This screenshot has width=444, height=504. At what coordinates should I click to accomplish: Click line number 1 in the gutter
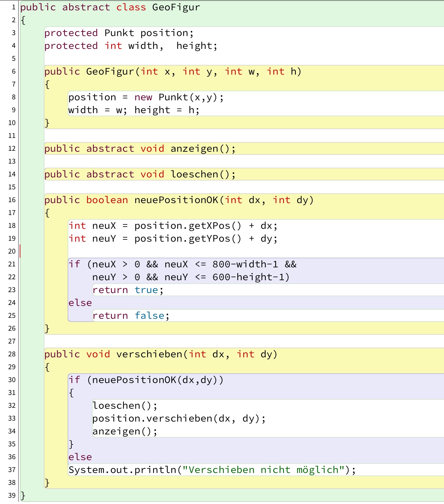pos(13,7)
